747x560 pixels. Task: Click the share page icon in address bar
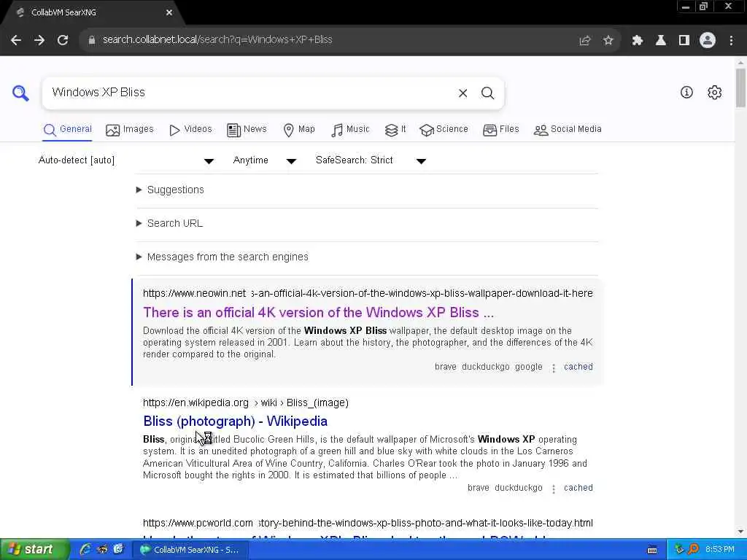coord(585,41)
